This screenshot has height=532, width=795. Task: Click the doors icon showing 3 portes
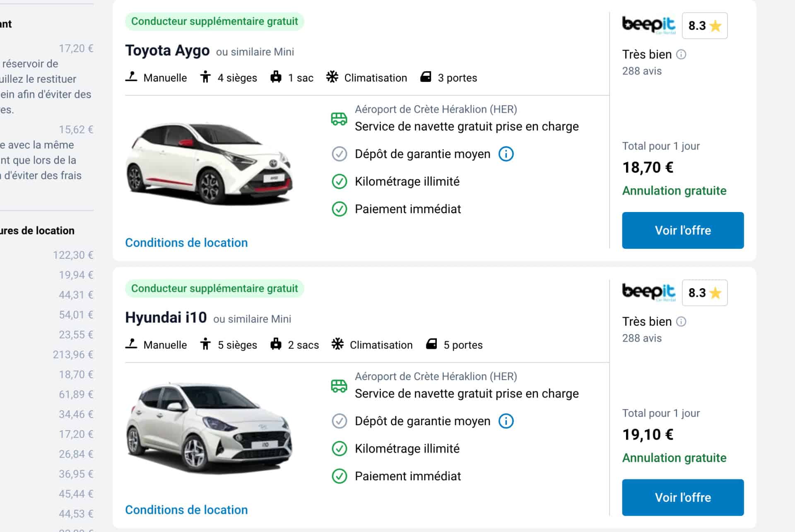tap(426, 77)
